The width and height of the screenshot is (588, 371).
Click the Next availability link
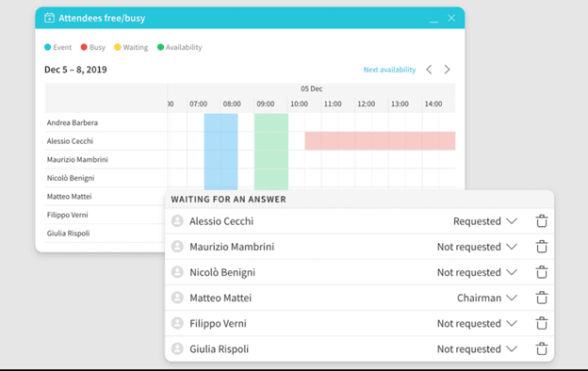tap(389, 70)
